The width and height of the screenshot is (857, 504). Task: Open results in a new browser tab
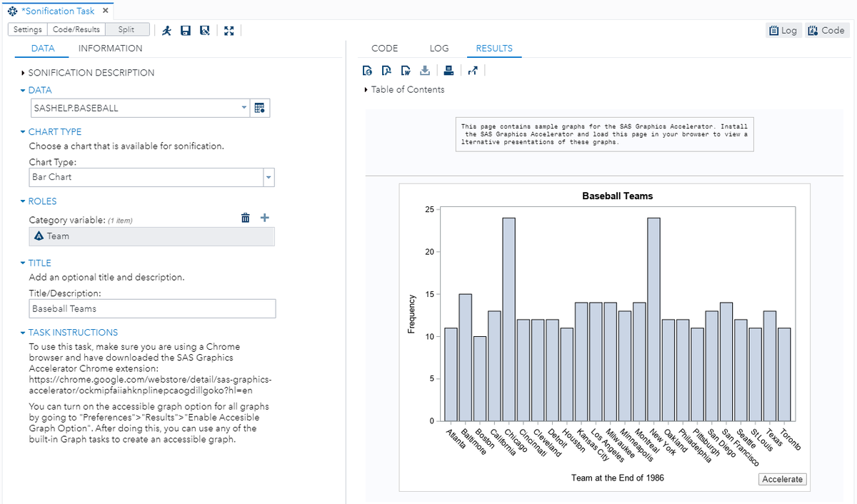coord(473,70)
